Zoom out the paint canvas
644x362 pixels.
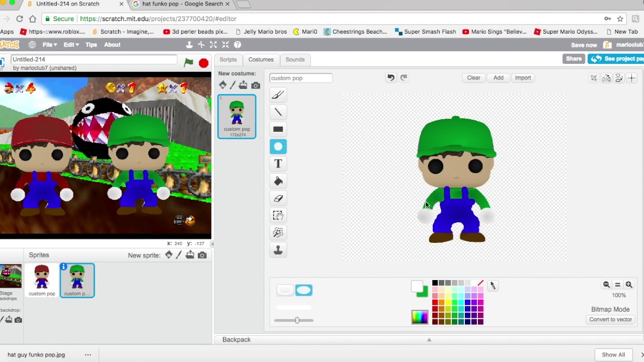(x=606, y=285)
